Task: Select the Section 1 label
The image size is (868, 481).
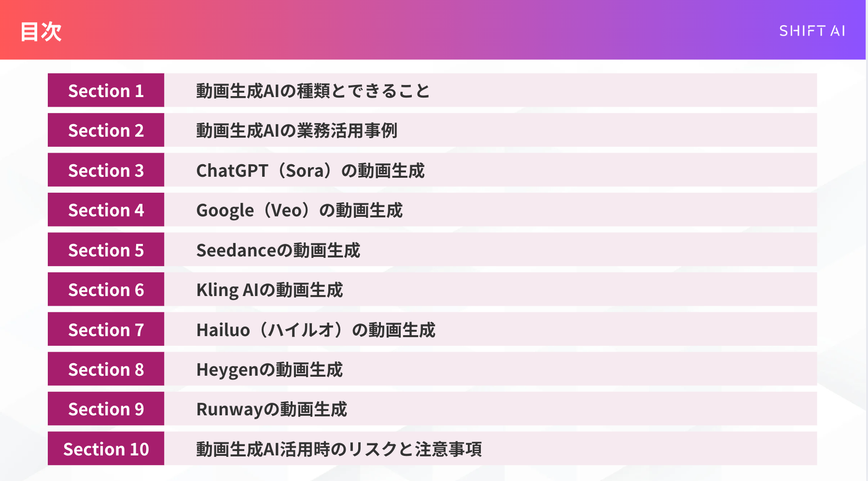Action: pos(106,91)
